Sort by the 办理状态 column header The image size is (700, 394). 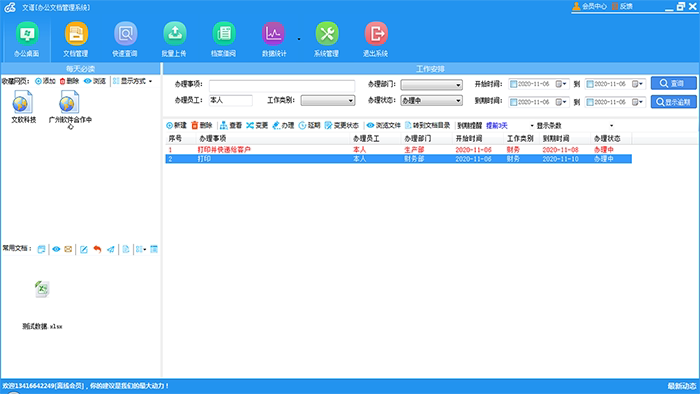[x=611, y=139]
